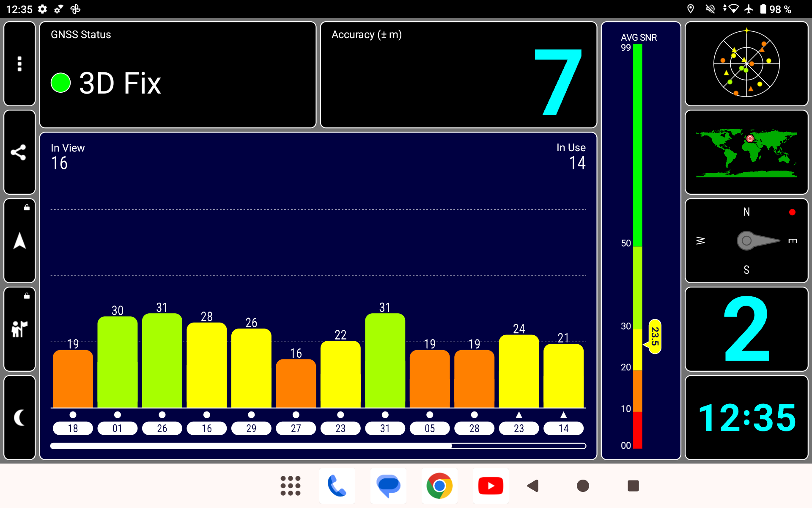Open the locked waypoint person-flag tool
The height and width of the screenshot is (508, 812).
pyautogui.click(x=19, y=329)
